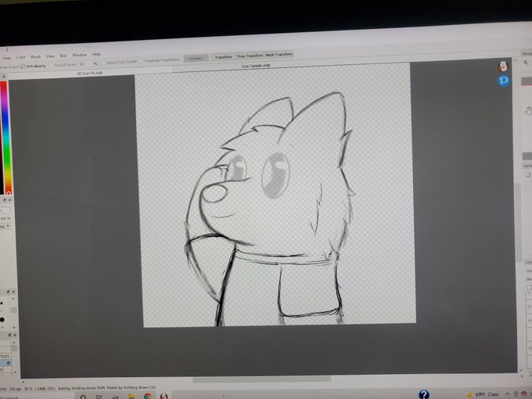Image resolution: width=532 pixels, height=399 pixels.
Task: Select the magnifier icon in navigator panel
Action: click(526, 63)
